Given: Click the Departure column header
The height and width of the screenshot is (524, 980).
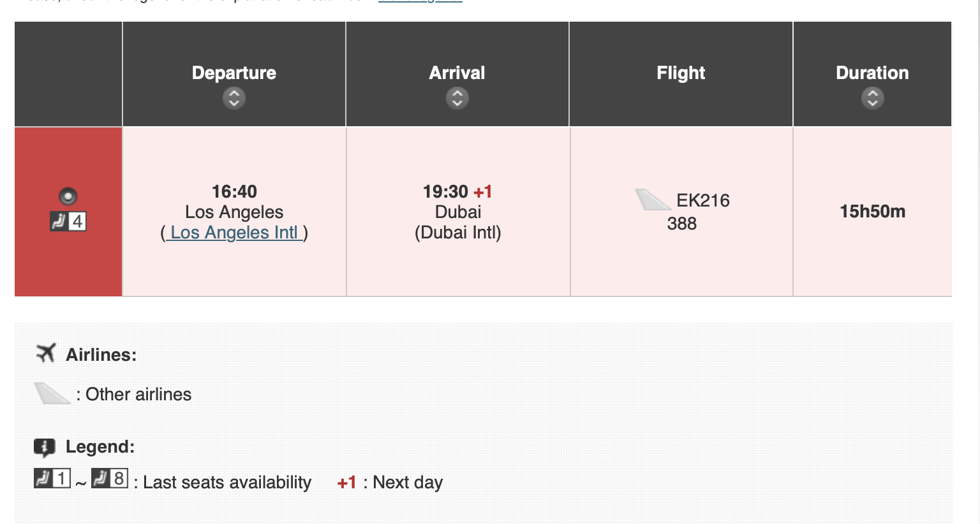Looking at the screenshot, I should click(234, 73).
